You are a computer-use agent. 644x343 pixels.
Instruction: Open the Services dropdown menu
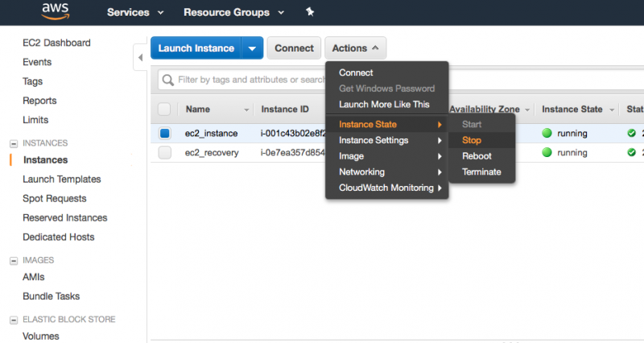pos(134,13)
